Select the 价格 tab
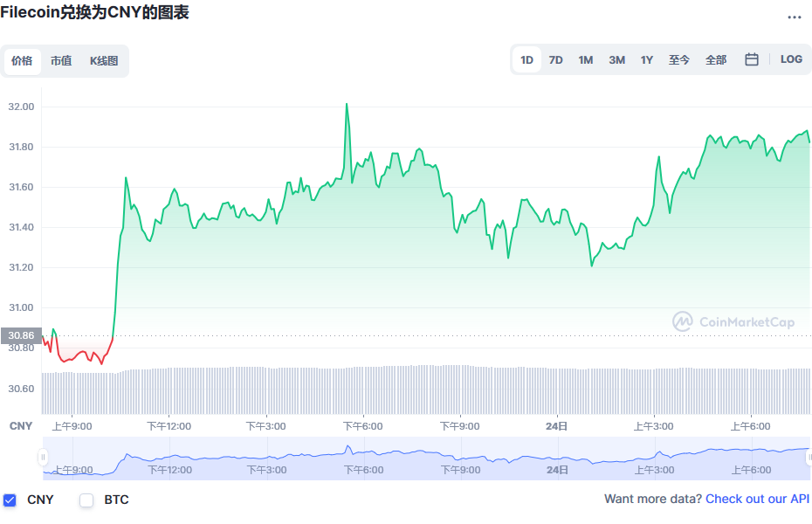Screen dimensions: 812x524 [23, 61]
